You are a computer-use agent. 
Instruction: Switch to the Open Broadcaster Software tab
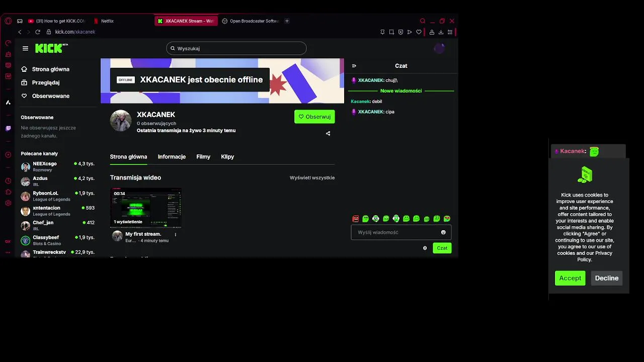pos(250,21)
